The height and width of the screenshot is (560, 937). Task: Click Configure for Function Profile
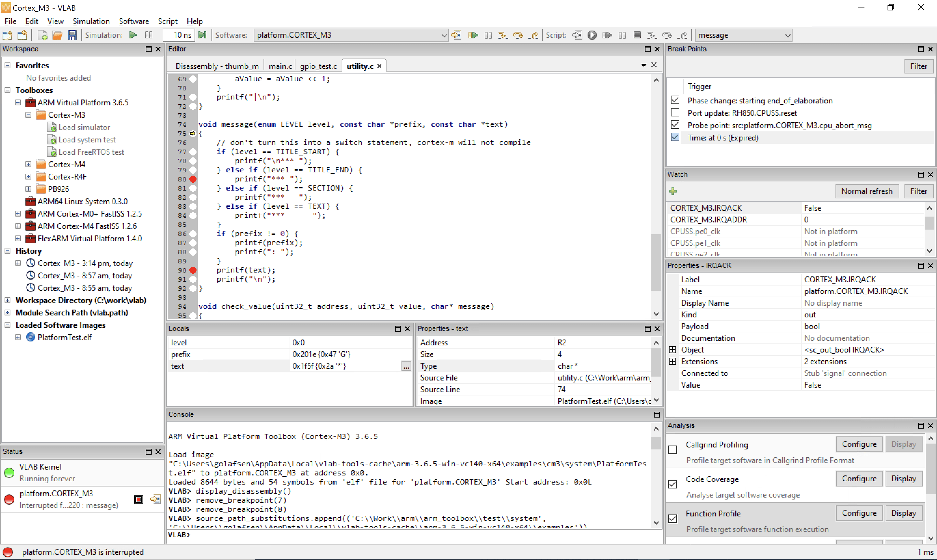(x=859, y=513)
